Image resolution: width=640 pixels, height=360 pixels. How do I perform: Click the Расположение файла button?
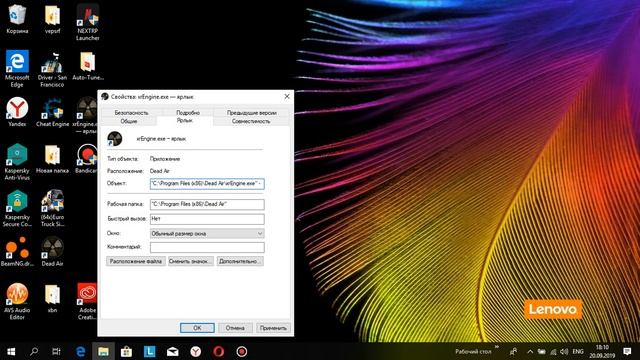[136, 261]
